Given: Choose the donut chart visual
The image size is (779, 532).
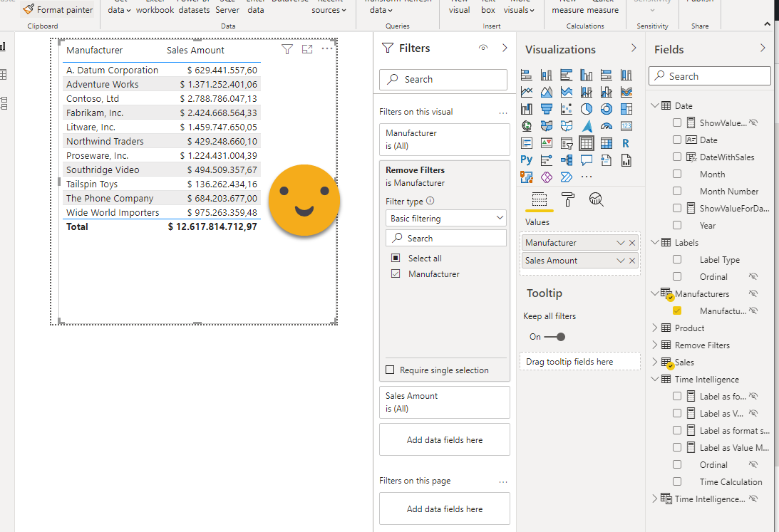Looking at the screenshot, I should click(x=607, y=109).
